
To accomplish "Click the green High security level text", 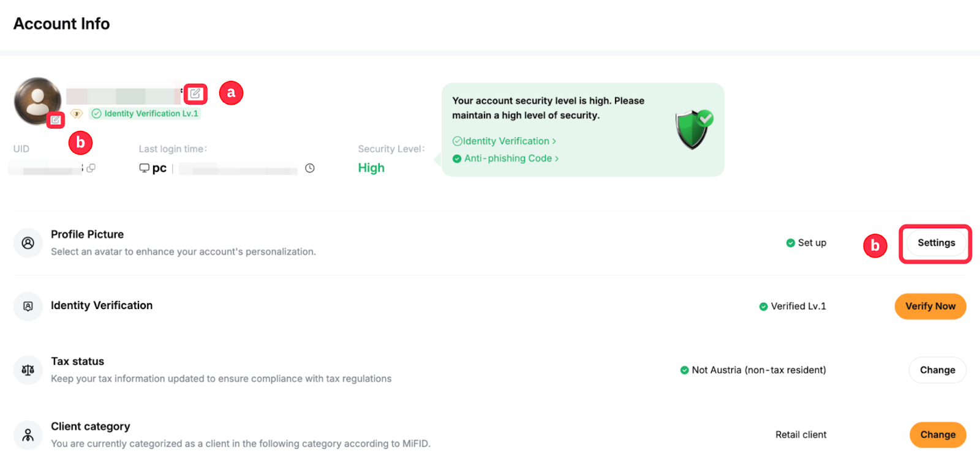I will click(371, 168).
